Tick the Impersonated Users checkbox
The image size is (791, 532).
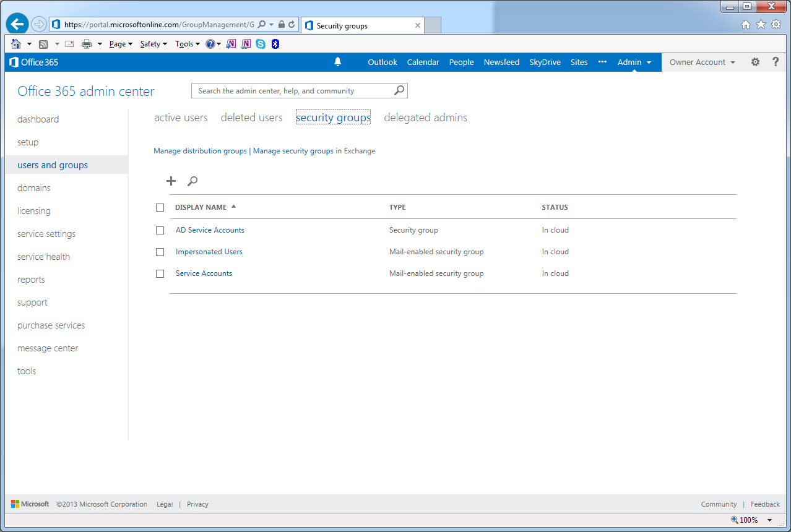160,252
